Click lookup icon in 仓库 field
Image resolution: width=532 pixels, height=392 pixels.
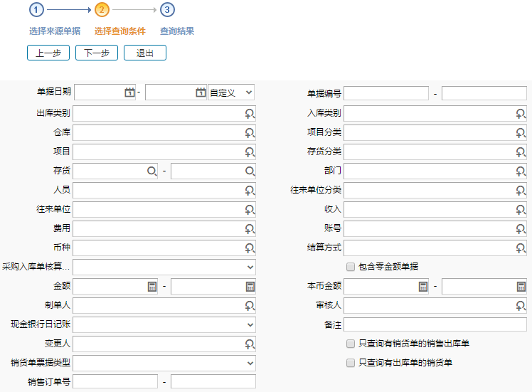250,133
